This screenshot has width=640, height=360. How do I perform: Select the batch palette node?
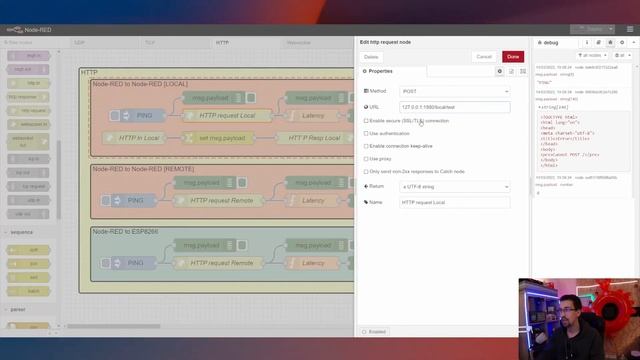click(29, 291)
